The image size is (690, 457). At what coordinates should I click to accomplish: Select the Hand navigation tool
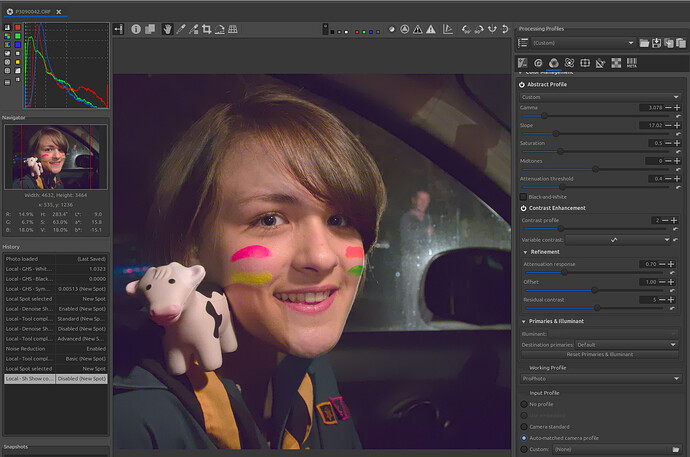(x=166, y=29)
